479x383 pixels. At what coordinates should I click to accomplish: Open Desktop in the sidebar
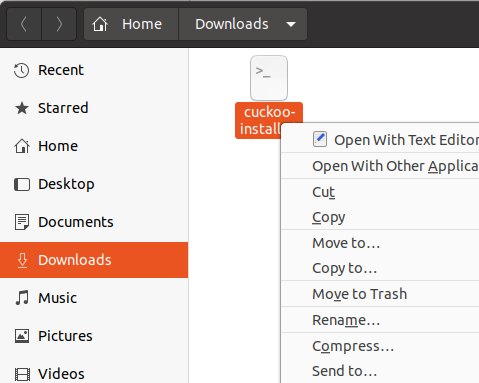coord(94,184)
